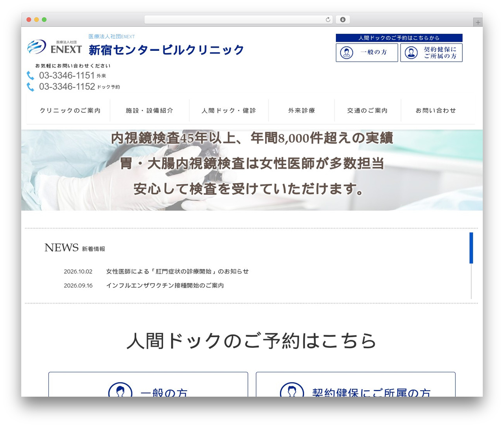Open 交通のご案内 menu item
The image size is (504, 427).
tap(367, 111)
